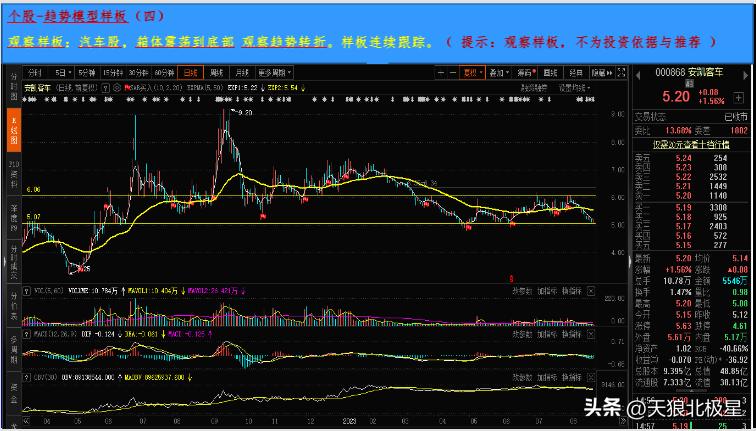
Task: Go to previous stock arrow
Action: coord(638,76)
